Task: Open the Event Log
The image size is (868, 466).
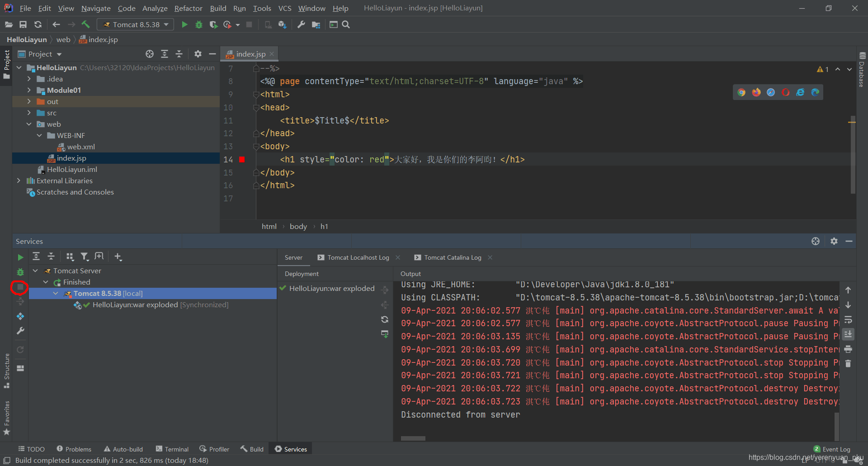Action: (x=832, y=449)
